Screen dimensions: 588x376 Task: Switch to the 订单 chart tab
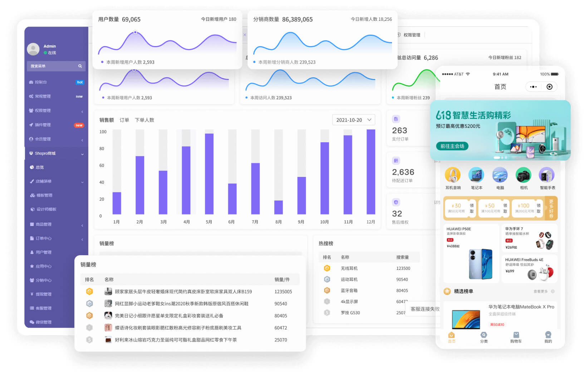click(124, 120)
